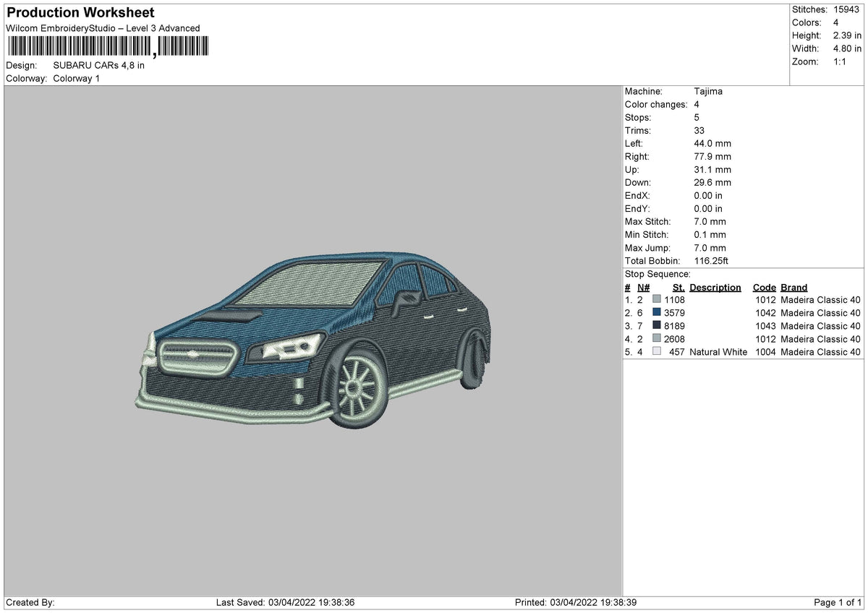
Task: Click the Brand column header
Action: (x=793, y=287)
